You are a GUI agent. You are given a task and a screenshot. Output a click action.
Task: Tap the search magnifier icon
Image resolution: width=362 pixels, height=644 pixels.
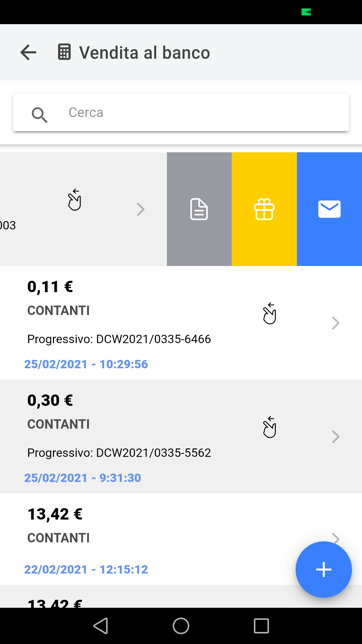(x=40, y=115)
